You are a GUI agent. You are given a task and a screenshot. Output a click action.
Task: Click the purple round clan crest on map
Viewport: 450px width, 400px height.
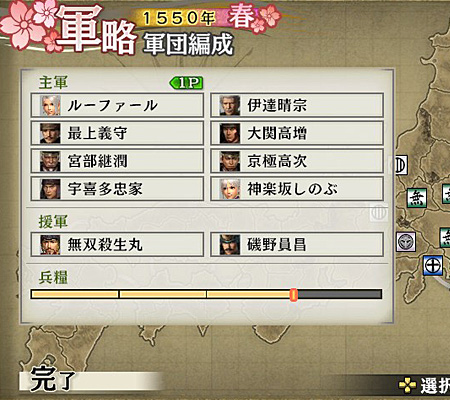click(x=406, y=242)
